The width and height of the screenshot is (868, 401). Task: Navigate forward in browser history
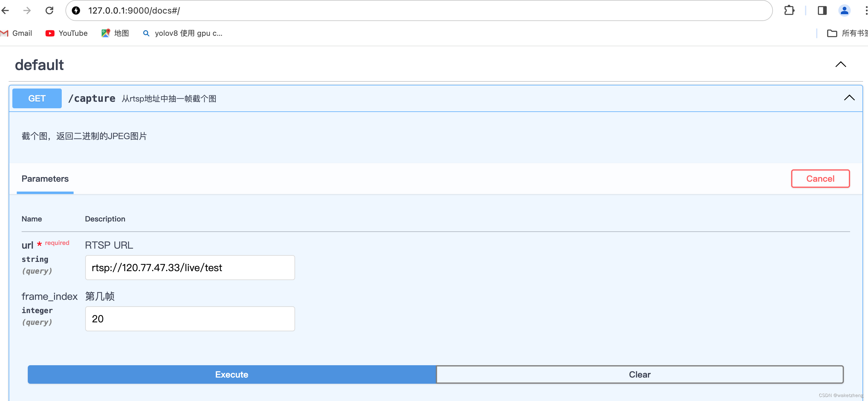(x=27, y=10)
